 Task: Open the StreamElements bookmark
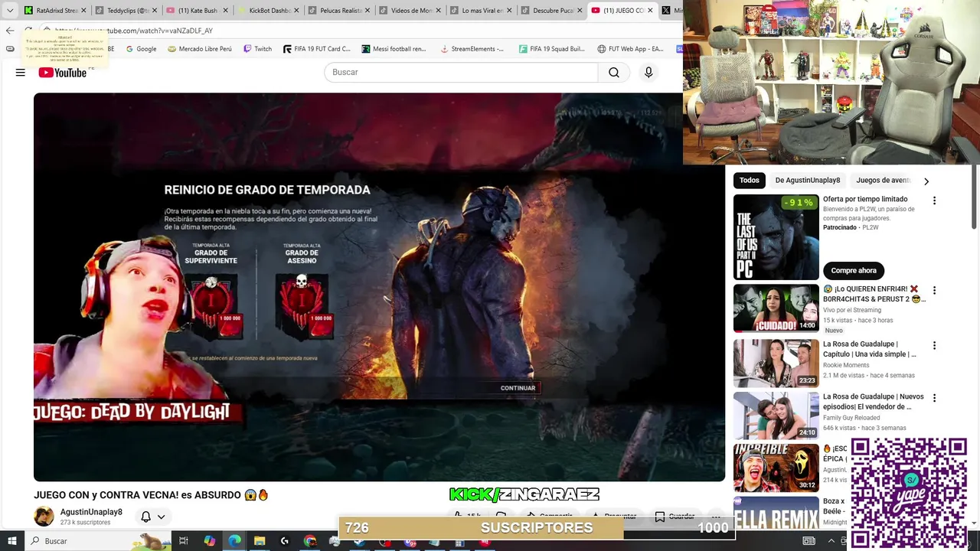(472, 49)
